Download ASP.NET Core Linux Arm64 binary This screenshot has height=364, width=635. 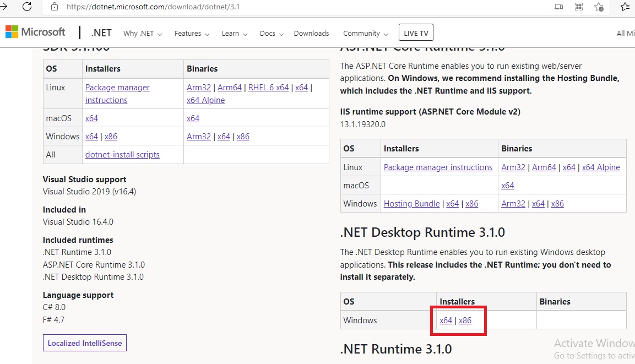pyautogui.click(x=544, y=167)
